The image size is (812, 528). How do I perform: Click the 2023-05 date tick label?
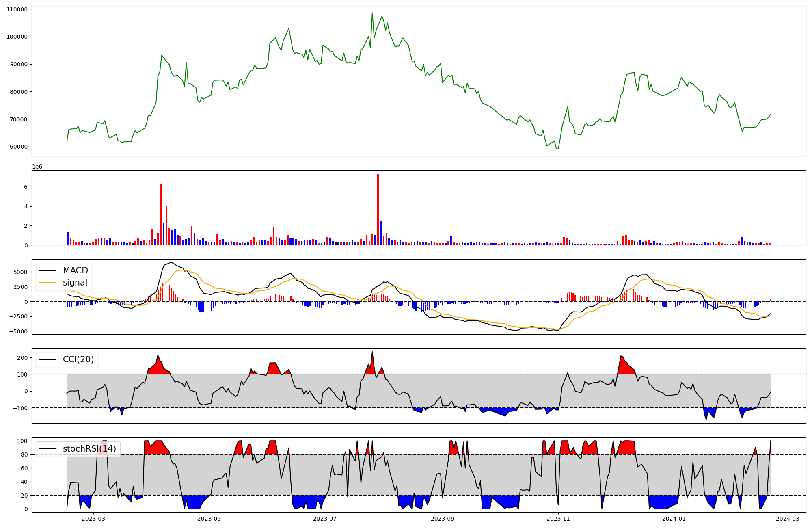pyautogui.click(x=209, y=519)
